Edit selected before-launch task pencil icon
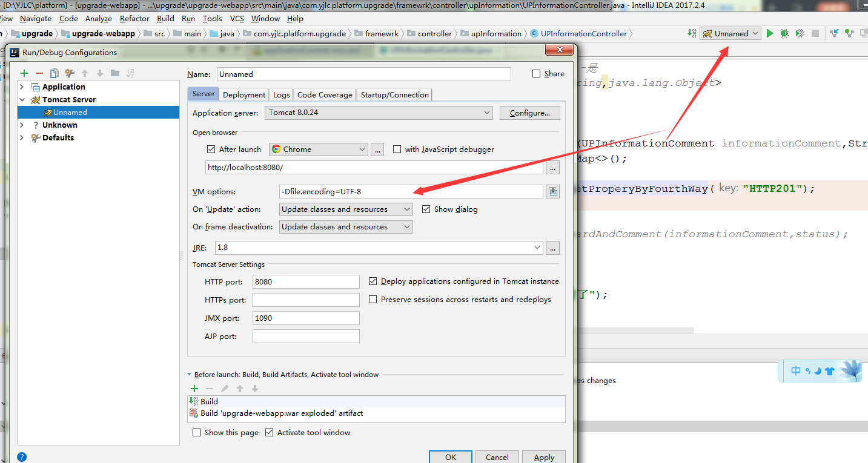The image size is (868, 463). (x=225, y=389)
